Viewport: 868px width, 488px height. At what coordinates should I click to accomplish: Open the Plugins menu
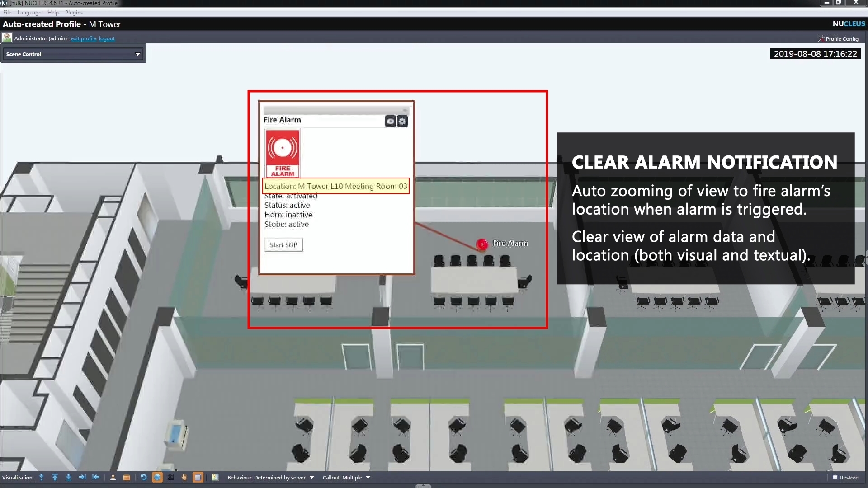pos(74,13)
